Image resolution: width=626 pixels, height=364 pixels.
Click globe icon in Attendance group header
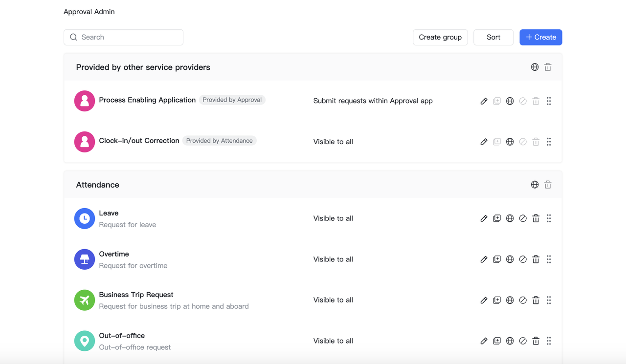tap(535, 185)
